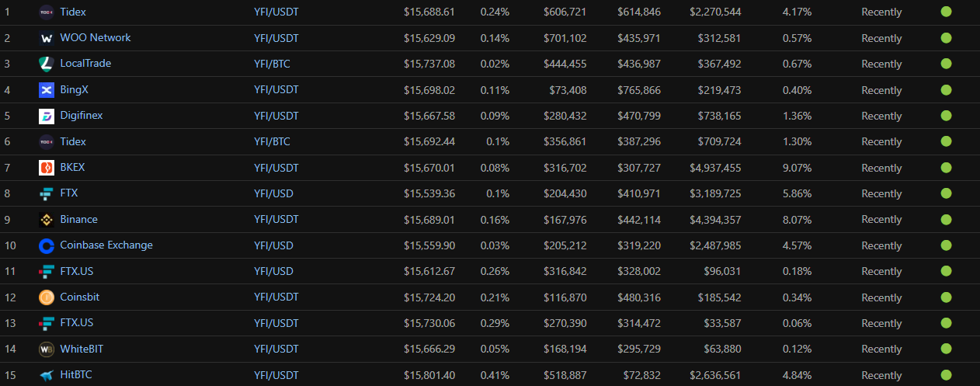Click the green trust indicator for HitBTC
Screen dimensions: 980x386
[946, 375]
